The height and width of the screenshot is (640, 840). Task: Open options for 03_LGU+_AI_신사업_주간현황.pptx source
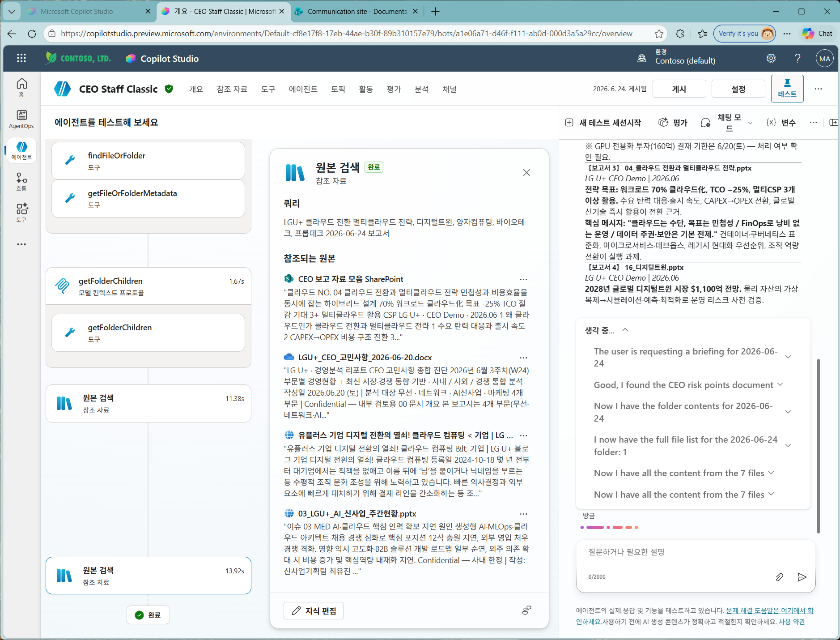(x=523, y=514)
